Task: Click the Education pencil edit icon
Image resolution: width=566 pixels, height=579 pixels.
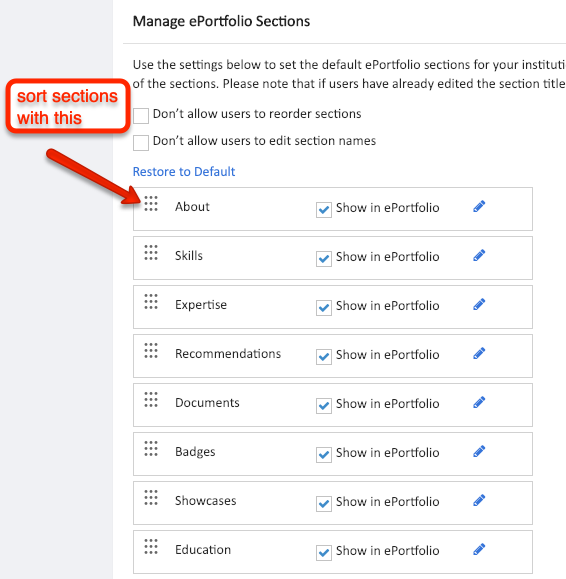Action: coord(479,550)
